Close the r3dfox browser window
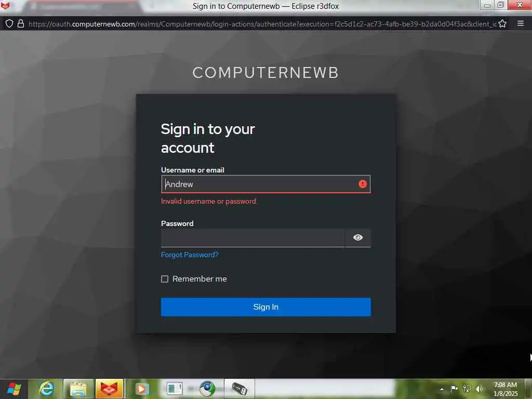 [x=520, y=5]
